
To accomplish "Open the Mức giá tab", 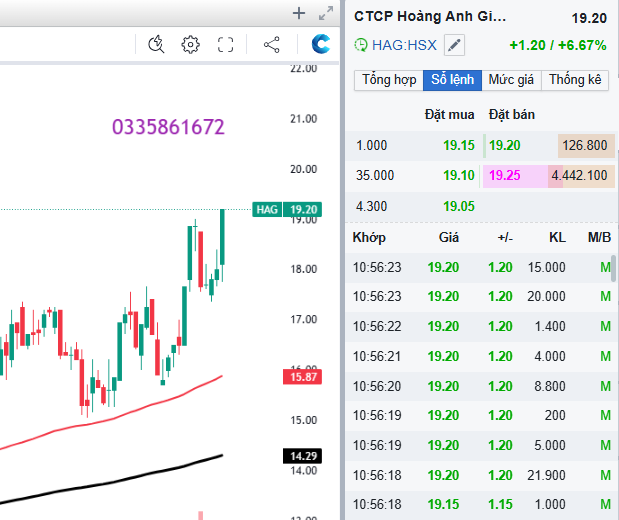I will [511, 80].
